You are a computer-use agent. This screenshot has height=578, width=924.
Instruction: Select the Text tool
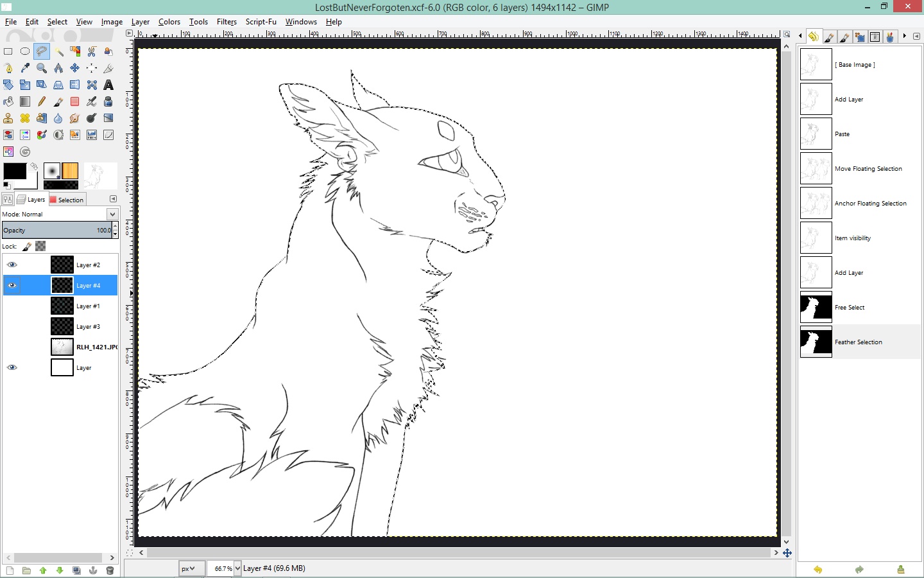click(108, 85)
